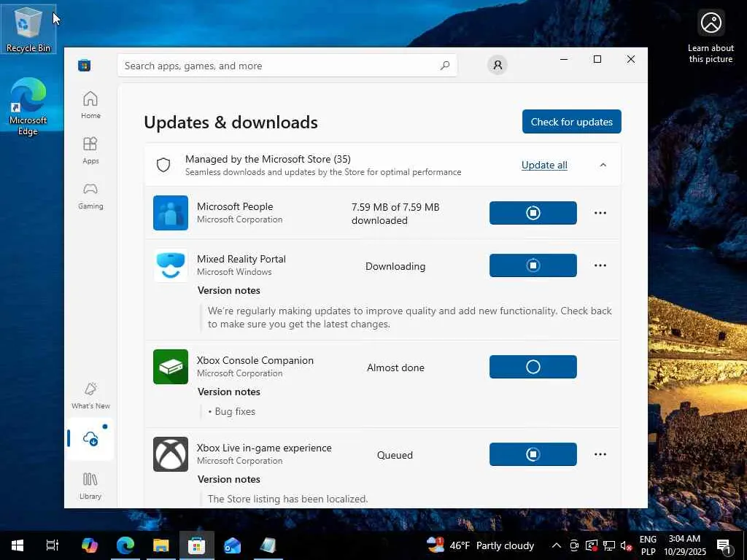Click the Update all link
This screenshot has height=560, width=747.
pos(544,165)
